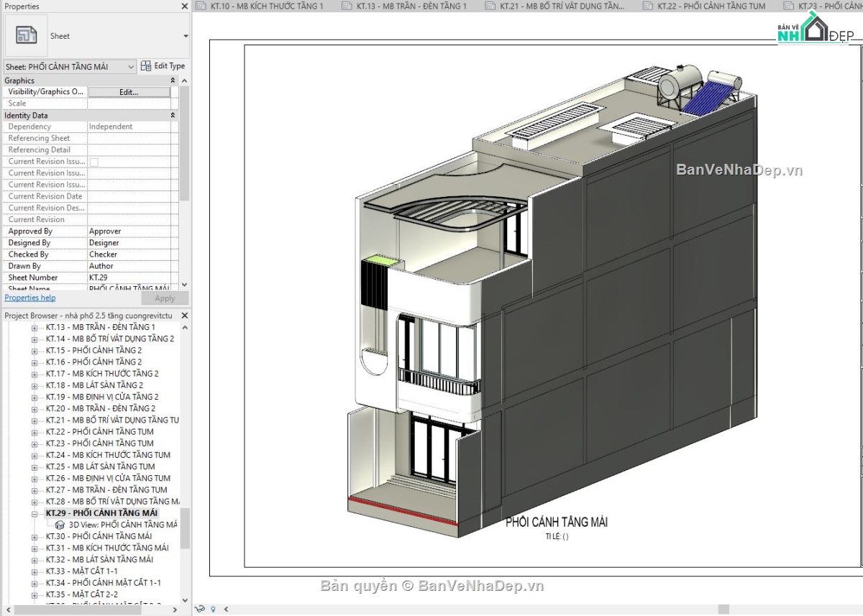
Task: Expand the KT.22 - PHỐI CẢNH TẦNG TUM node
Action: click(x=34, y=432)
